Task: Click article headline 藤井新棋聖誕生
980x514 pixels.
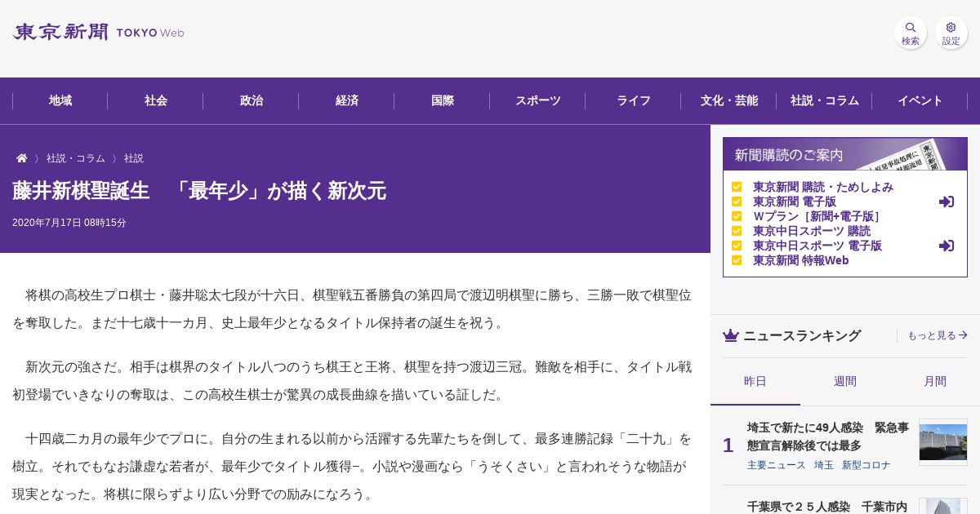Action: tap(199, 191)
